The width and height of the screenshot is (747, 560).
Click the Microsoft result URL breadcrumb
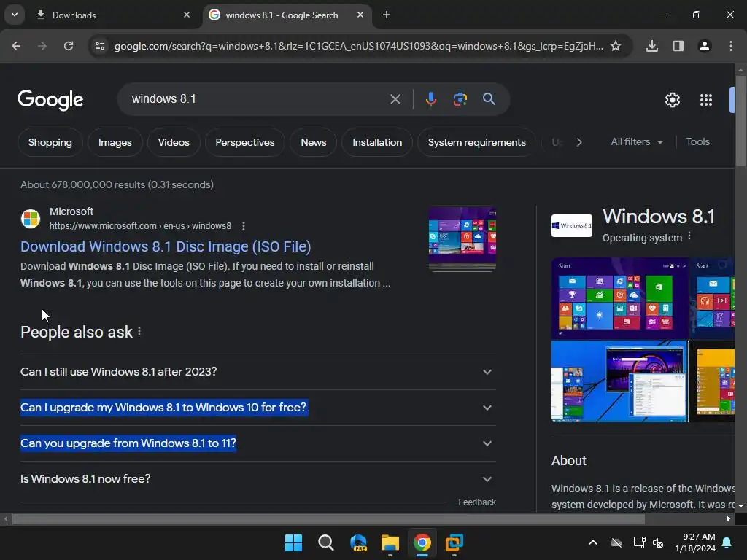(140, 226)
